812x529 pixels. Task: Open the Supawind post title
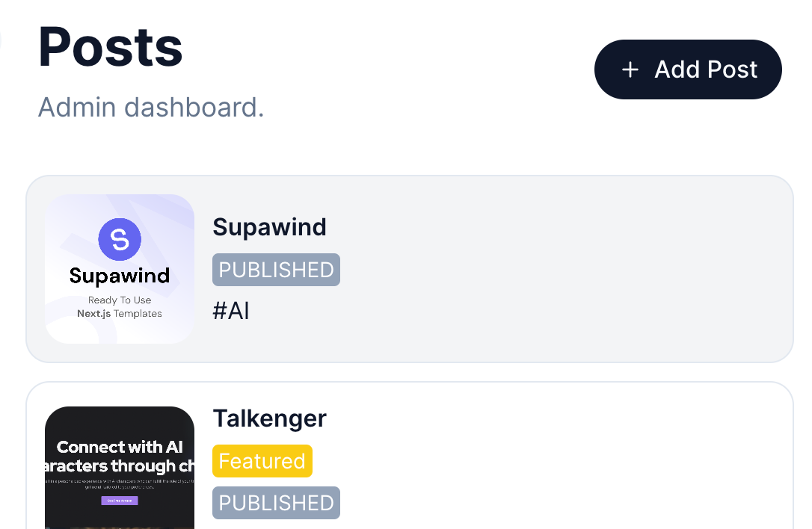pyautogui.click(x=269, y=226)
